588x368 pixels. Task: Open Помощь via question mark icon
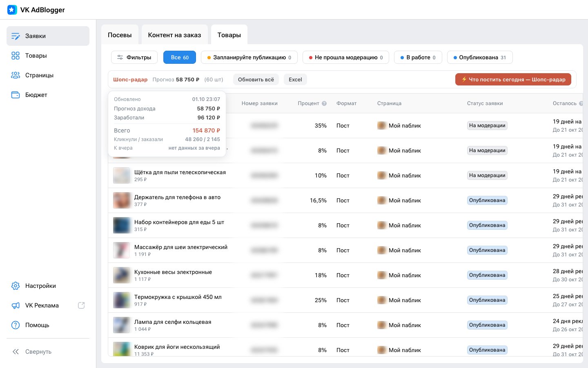click(16, 325)
